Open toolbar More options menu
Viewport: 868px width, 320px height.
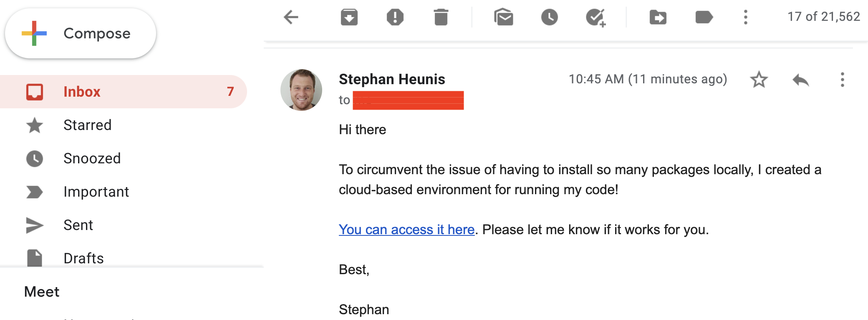(745, 17)
